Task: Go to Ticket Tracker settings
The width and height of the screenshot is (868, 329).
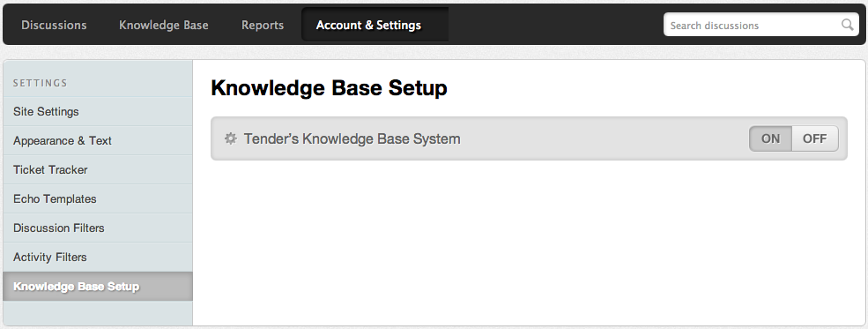Action: [x=98, y=169]
